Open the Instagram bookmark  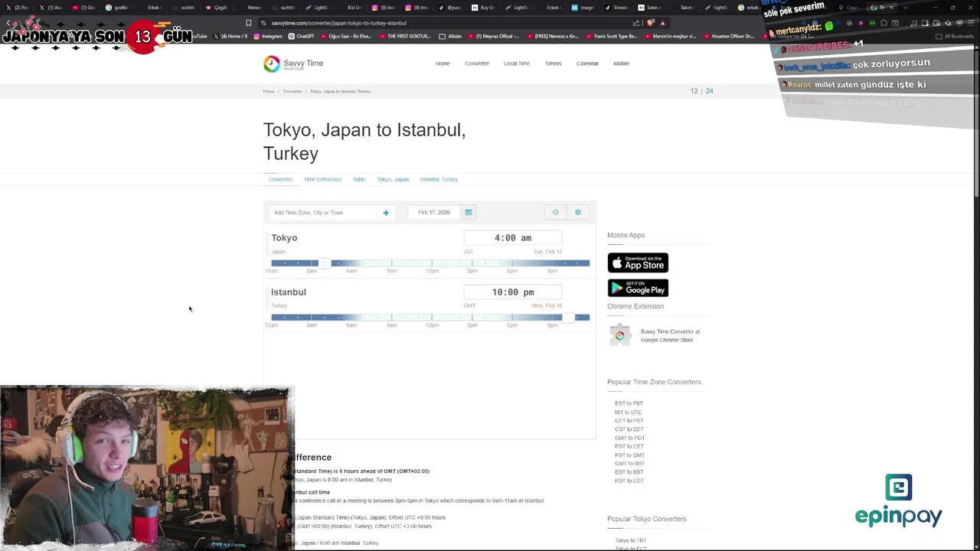coord(268,36)
